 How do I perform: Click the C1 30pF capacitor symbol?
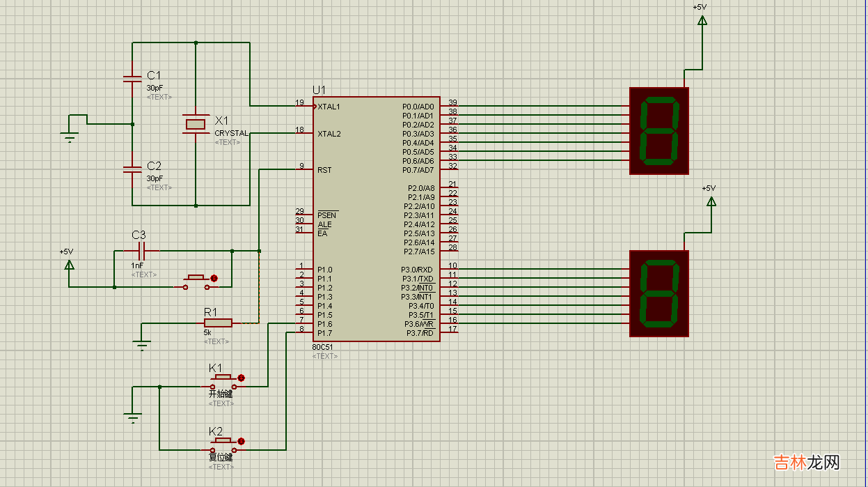point(132,79)
